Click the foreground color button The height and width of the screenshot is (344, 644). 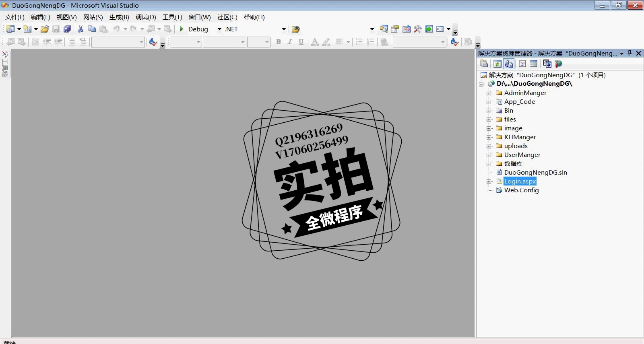click(x=315, y=42)
